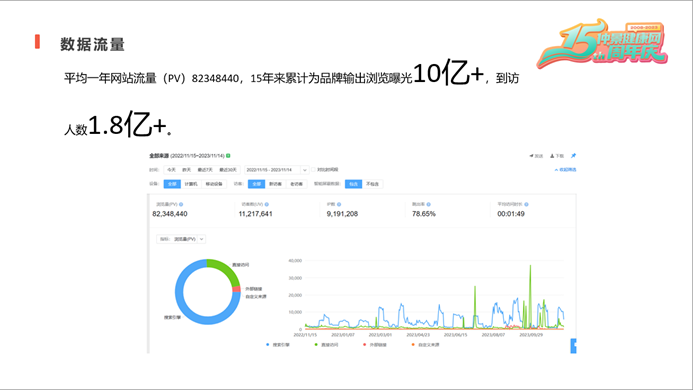Viewport: 693px width, 390px height.
Task: Click the info icon next to 平均访问时长
Action: (x=526, y=204)
